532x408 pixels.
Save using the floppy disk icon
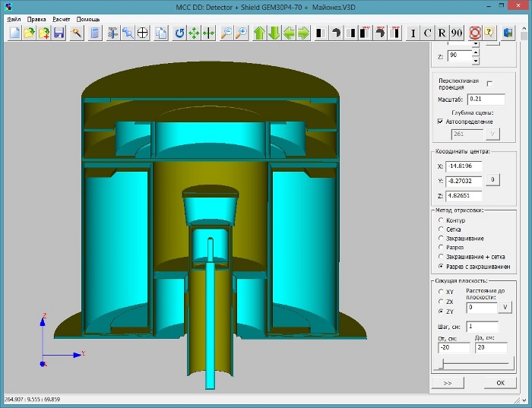59,33
